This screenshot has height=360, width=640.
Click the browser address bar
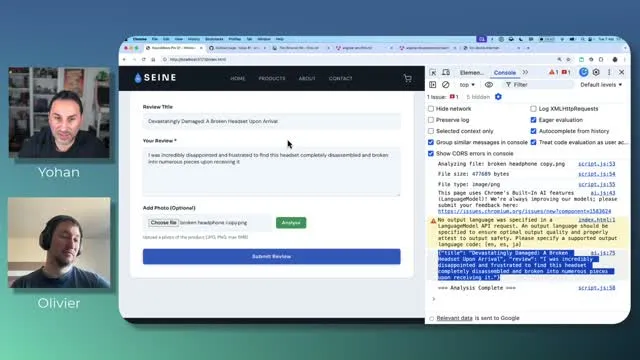click(355, 60)
